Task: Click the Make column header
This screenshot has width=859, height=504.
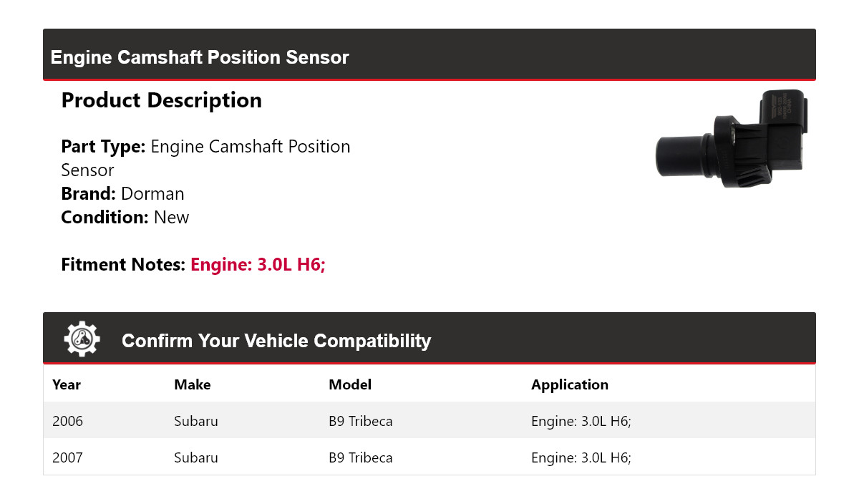Action: point(192,384)
